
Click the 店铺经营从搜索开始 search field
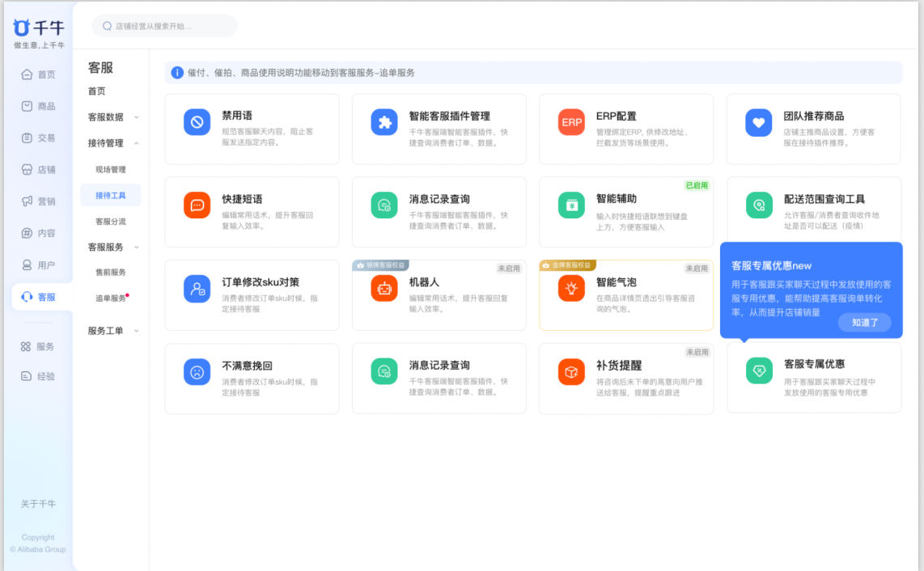tap(164, 26)
